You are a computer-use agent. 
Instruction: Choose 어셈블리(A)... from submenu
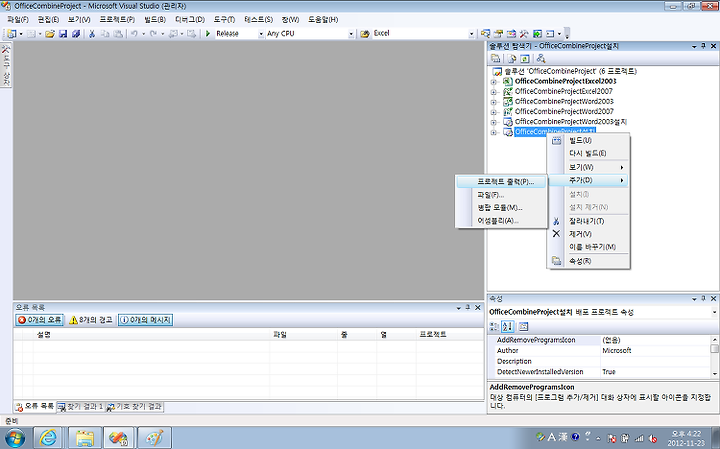pyautogui.click(x=501, y=221)
